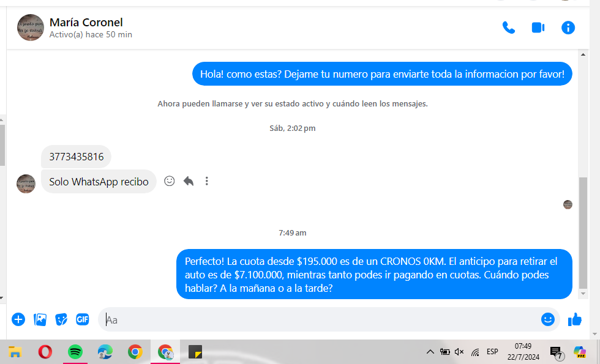Start a video call in chat header
The image size is (600, 364).
pos(538,28)
